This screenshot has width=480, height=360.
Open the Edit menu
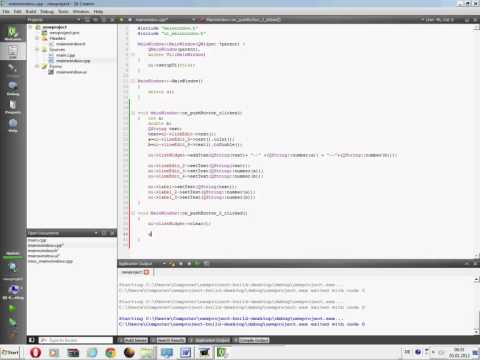pyautogui.click(x=18, y=11)
